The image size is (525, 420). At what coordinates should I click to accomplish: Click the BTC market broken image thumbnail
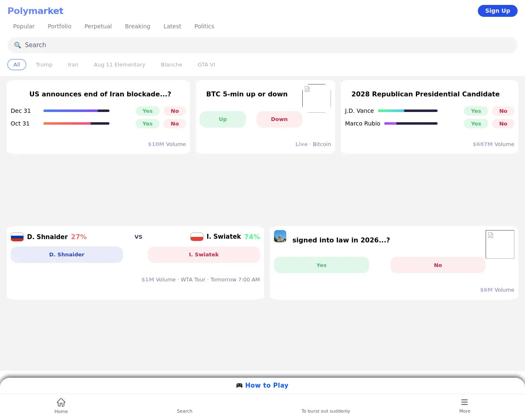tap(317, 98)
